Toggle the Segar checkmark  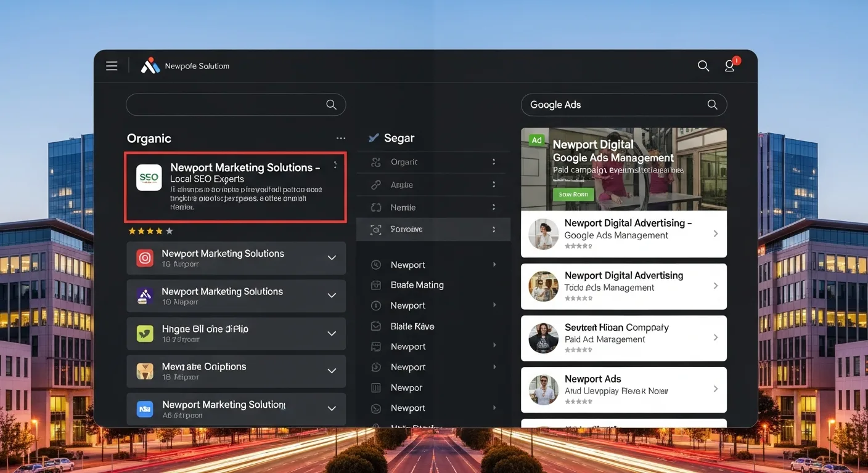373,138
